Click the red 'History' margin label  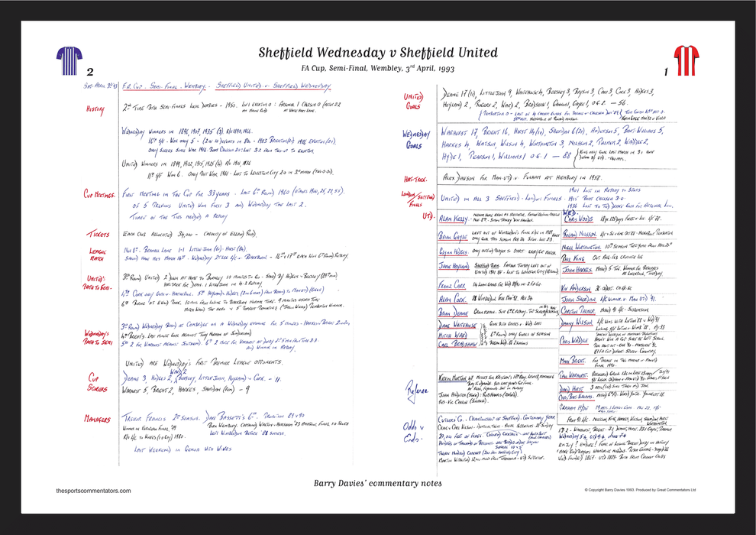(96, 109)
